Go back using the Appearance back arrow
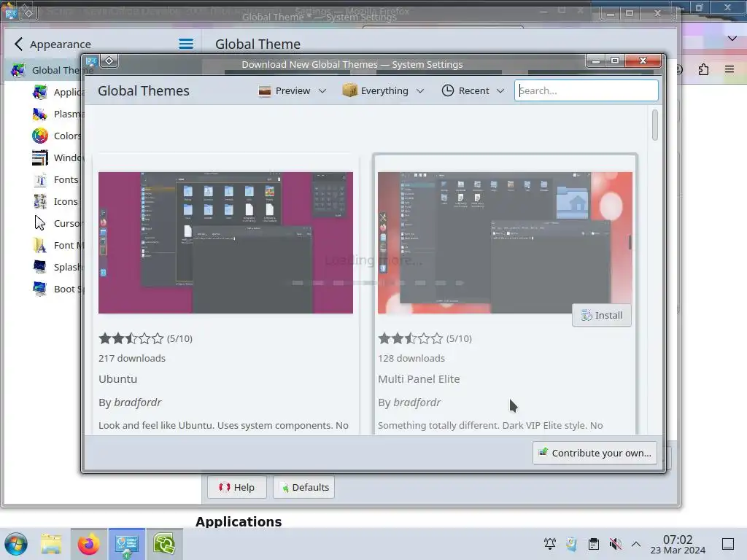The image size is (747, 560). tap(18, 44)
